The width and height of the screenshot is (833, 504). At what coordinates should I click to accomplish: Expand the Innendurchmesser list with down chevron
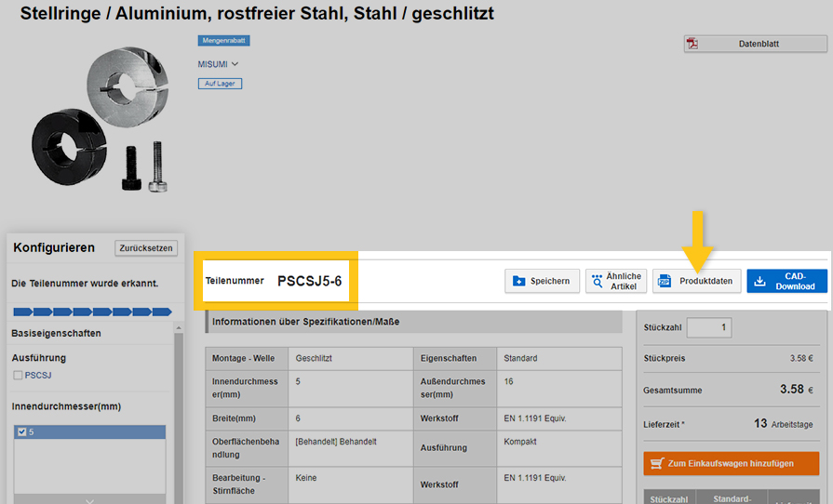click(90, 499)
